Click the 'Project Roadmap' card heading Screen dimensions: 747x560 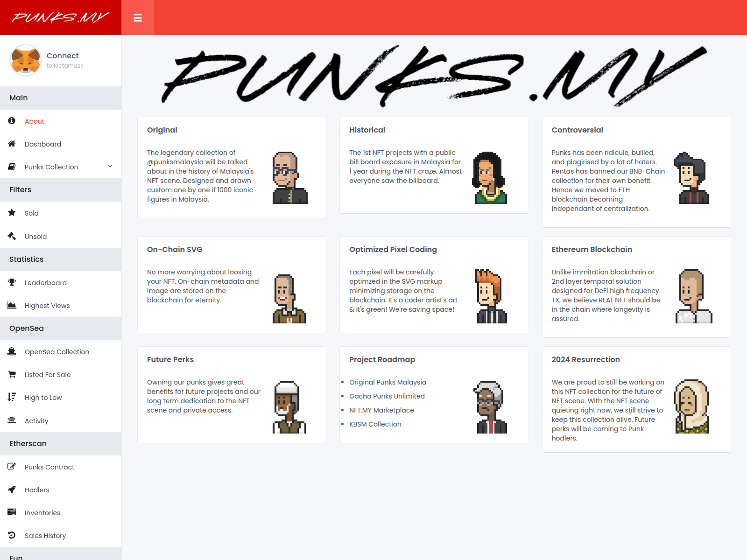pyautogui.click(x=382, y=360)
